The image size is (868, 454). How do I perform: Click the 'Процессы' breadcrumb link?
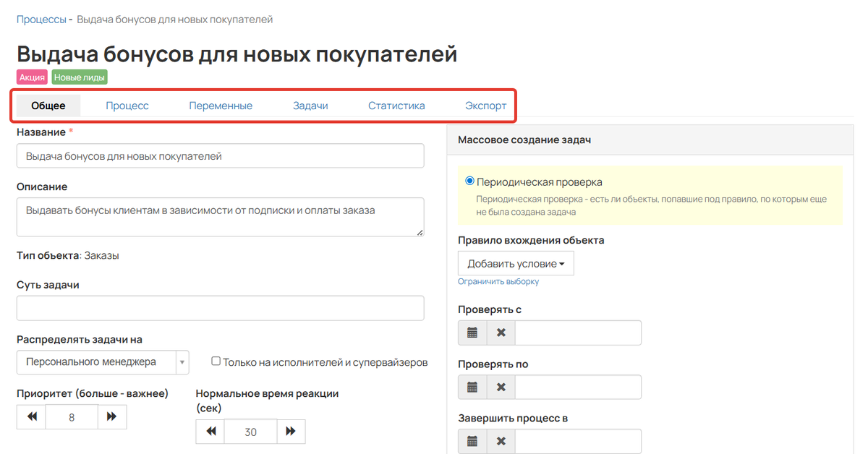click(41, 20)
